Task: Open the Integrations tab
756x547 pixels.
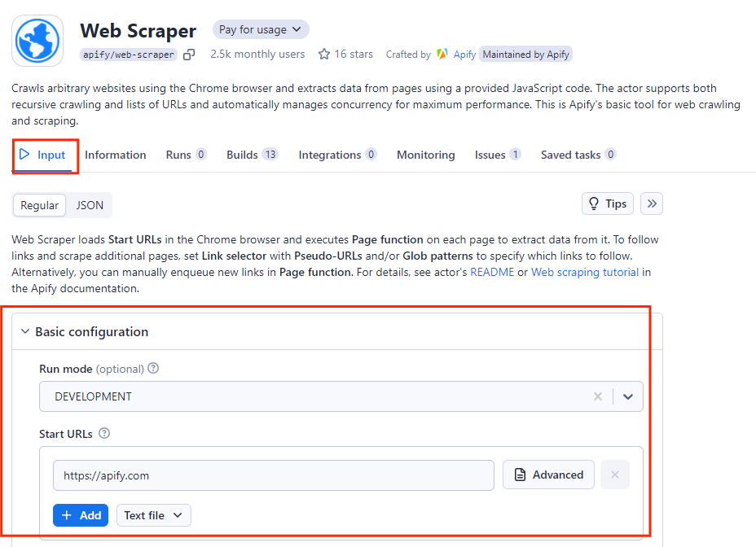Action: coord(337,155)
